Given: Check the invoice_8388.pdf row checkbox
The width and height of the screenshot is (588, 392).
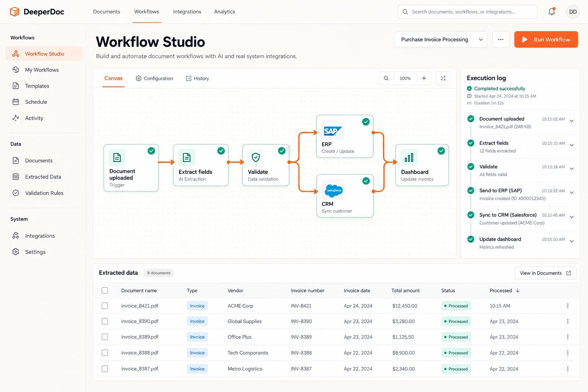Looking at the screenshot, I should [105, 353].
